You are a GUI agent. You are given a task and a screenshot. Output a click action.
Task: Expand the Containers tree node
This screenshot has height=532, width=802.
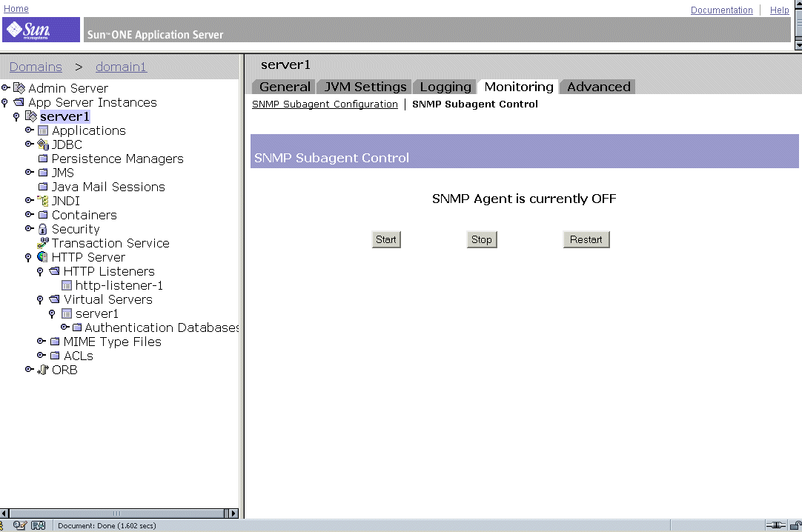[x=30, y=215]
